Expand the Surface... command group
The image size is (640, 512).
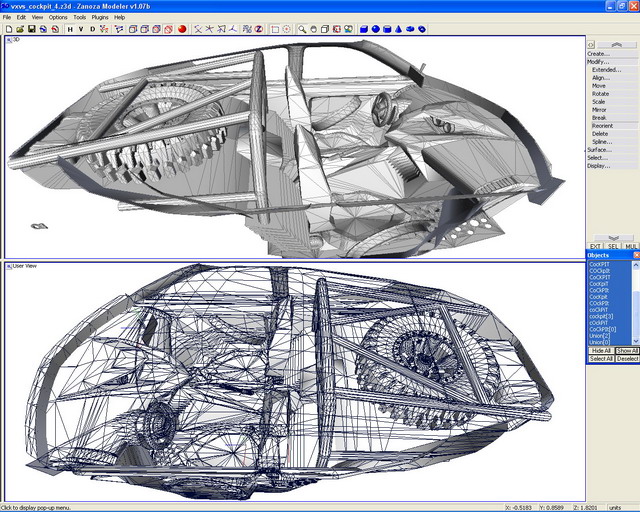click(x=598, y=150)
